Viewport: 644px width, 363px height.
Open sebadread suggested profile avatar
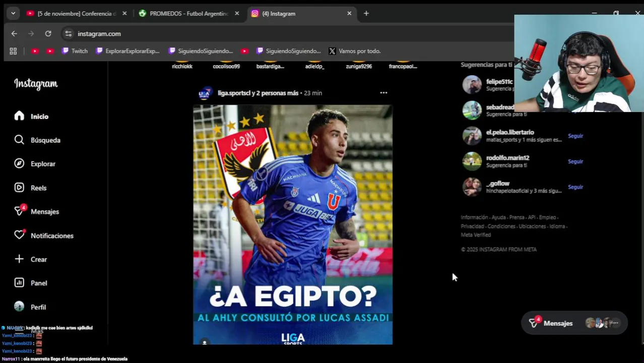pyautogui.click(x=472, y=110)
